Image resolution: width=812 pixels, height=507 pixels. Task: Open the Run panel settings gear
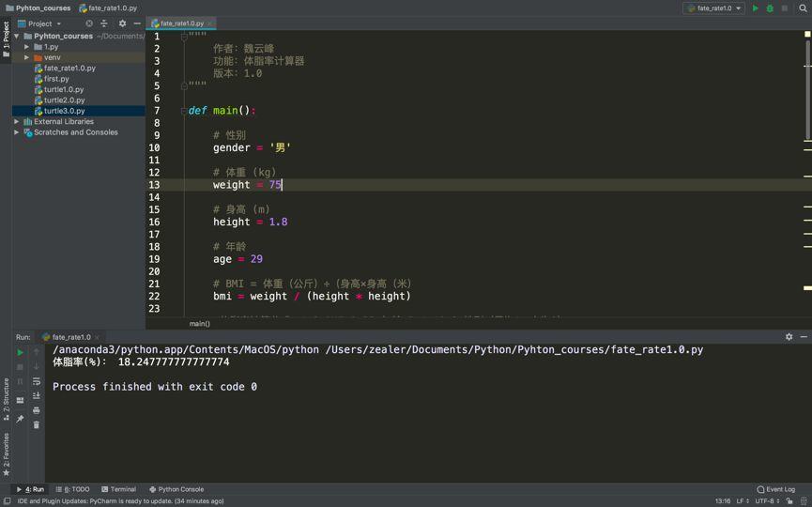pyautogui.click(x=789, y=337)
